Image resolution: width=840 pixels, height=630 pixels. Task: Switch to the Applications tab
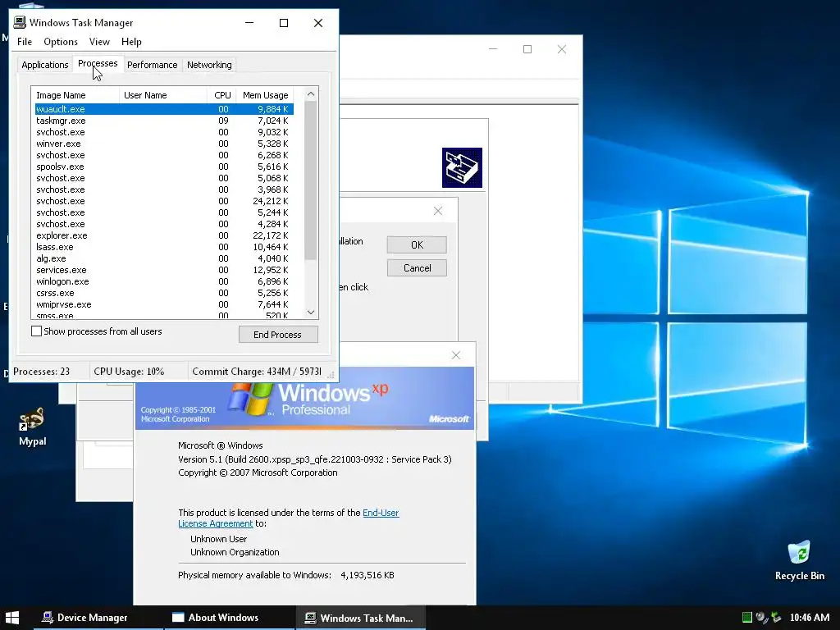click(45, 65)
